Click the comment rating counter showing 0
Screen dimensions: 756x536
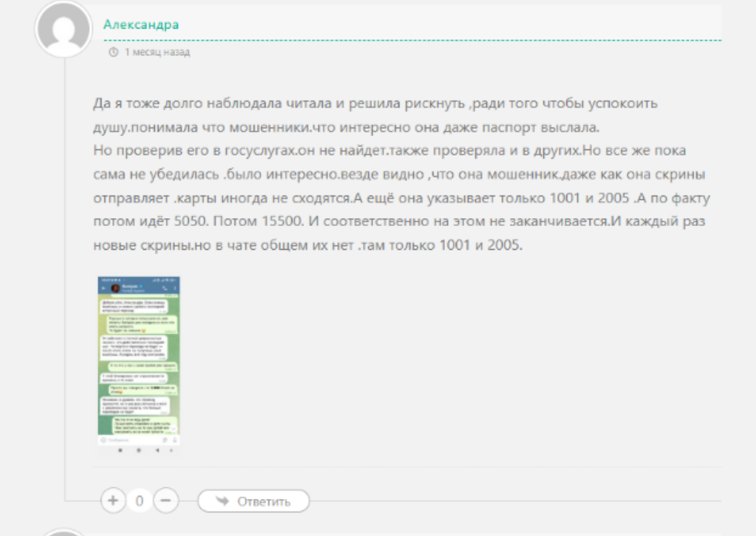pos(139,501)
